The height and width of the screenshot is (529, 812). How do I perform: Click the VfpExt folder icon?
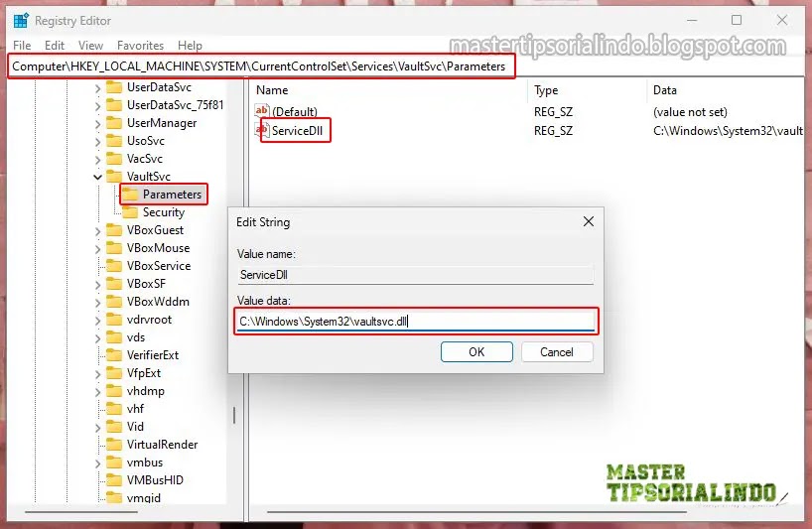(114, 372)
